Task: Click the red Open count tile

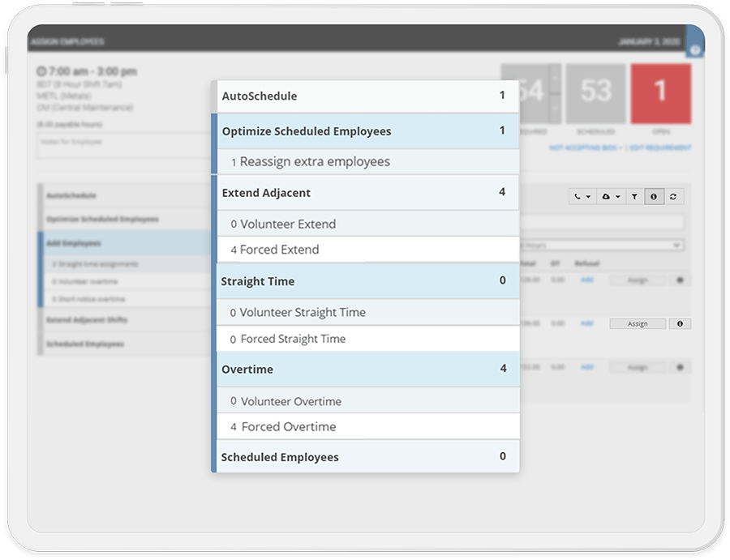Action: coord(660,95)
